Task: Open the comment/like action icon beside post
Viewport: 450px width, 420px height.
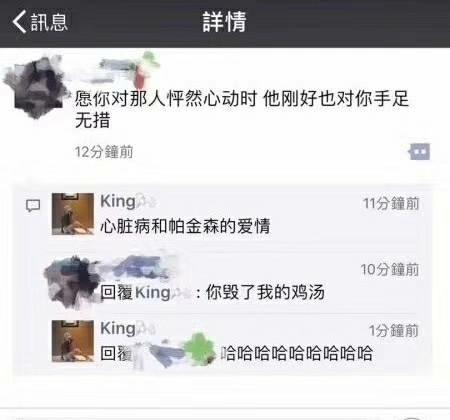Action: pyautogui.click(x=419, y=152)
